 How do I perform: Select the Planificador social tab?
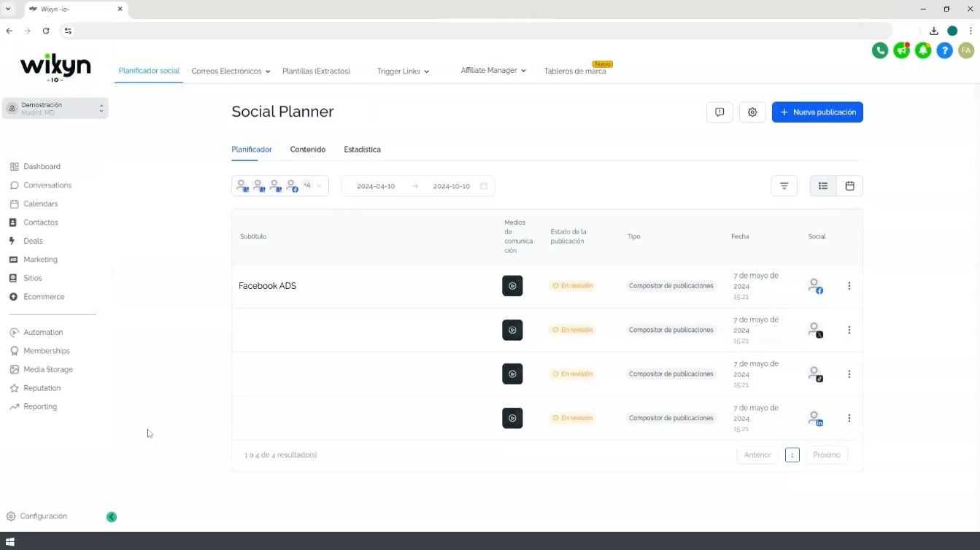pyautogui.click(x=149, y=71)
